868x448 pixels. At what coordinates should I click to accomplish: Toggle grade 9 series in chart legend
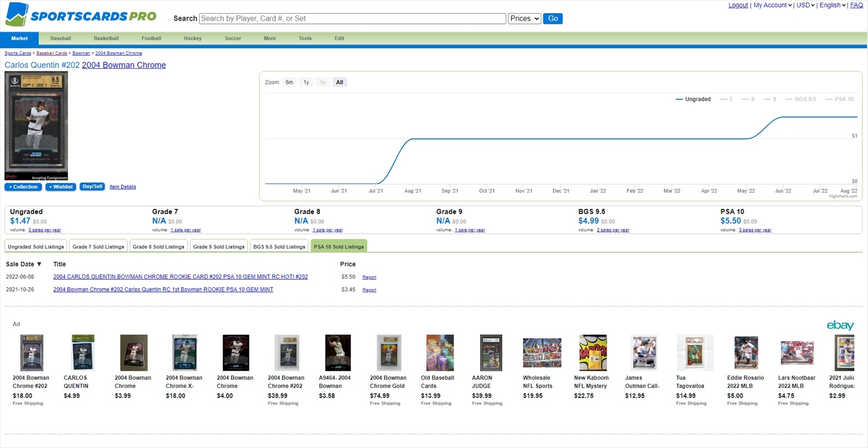pos(770,99)
